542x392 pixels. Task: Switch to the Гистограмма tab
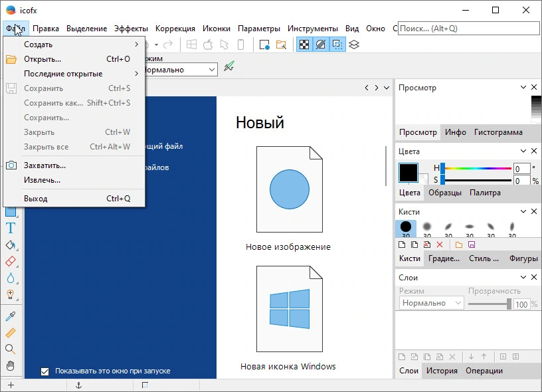click(x=498, y=132)
